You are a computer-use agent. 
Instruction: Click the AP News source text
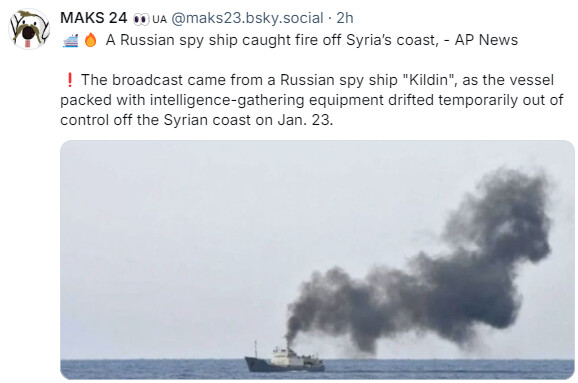486,40
